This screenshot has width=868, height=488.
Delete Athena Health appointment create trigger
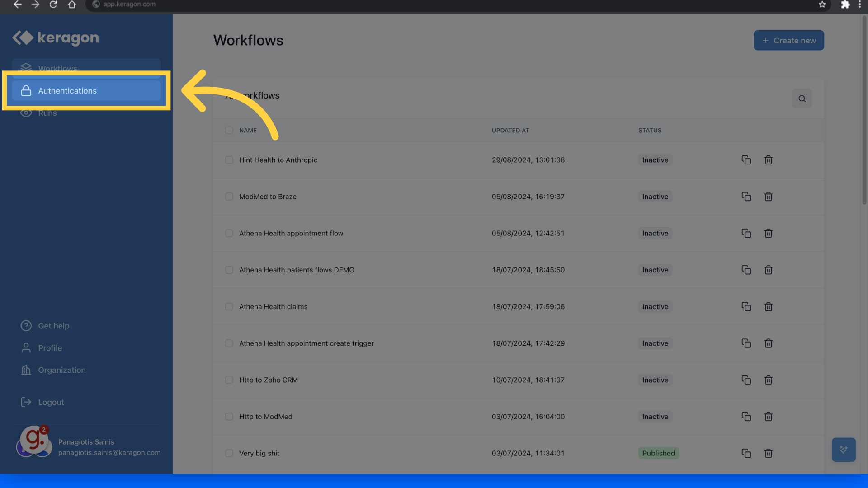(x=768, y=343)
